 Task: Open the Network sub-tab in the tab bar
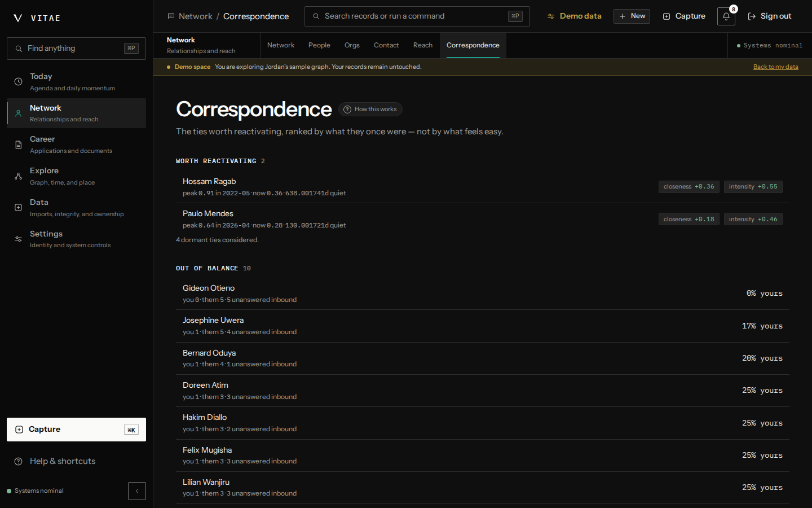[281, 45]
